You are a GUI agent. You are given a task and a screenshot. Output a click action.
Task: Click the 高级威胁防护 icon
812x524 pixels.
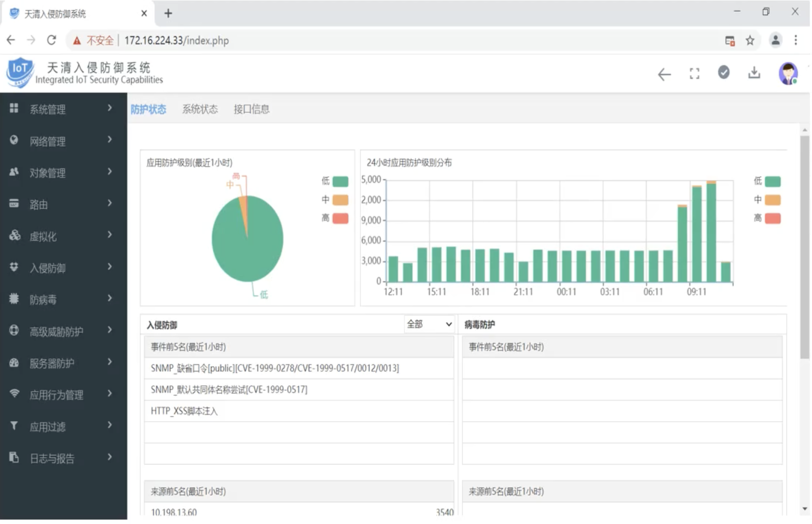tap(14, 330)
